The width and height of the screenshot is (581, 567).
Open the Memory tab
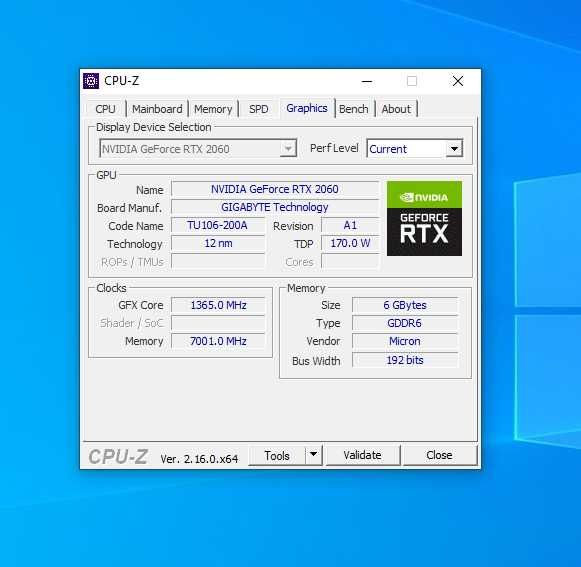(213, 109)
